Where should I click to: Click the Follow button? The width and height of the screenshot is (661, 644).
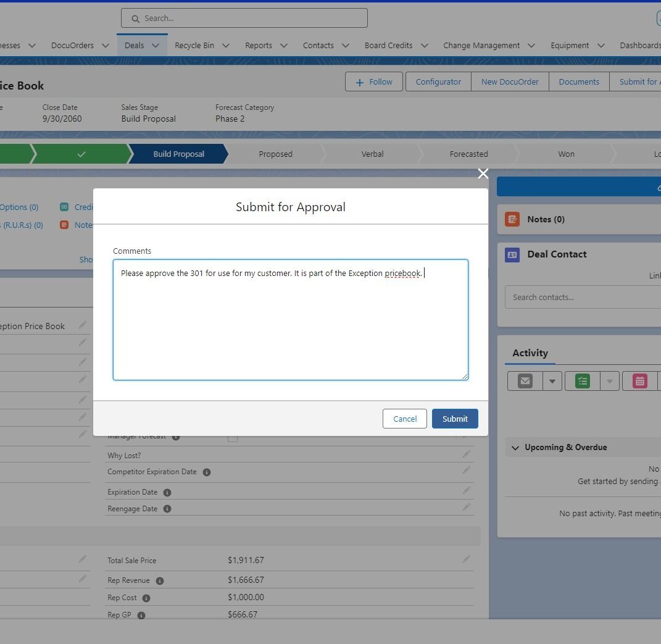[374, 82]
